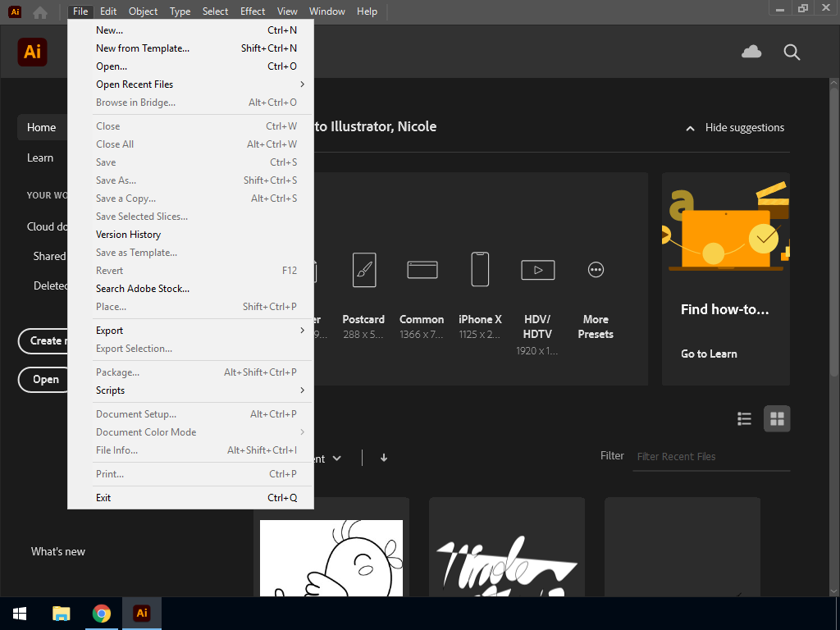Screen dimensions: 840x630
Task: Open Chrome from taskbar
Action: (x=101, y=614)
